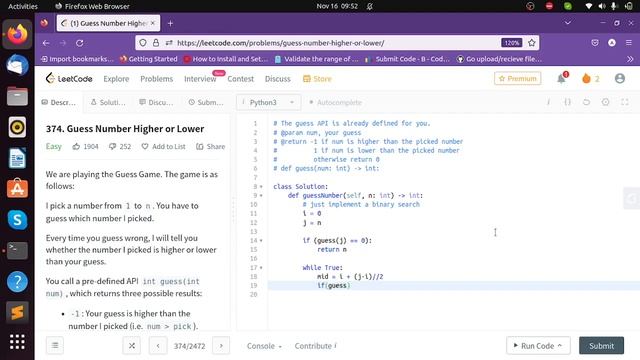Reset code to default with undo icon

tap(586, 102)
